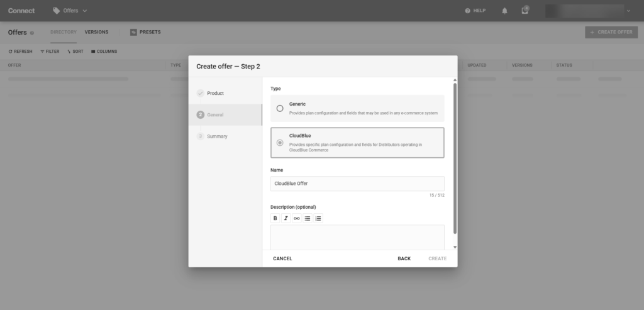Click the Description text area
The width and height of the screenshot is (644, 310).
tap(357, 237)
